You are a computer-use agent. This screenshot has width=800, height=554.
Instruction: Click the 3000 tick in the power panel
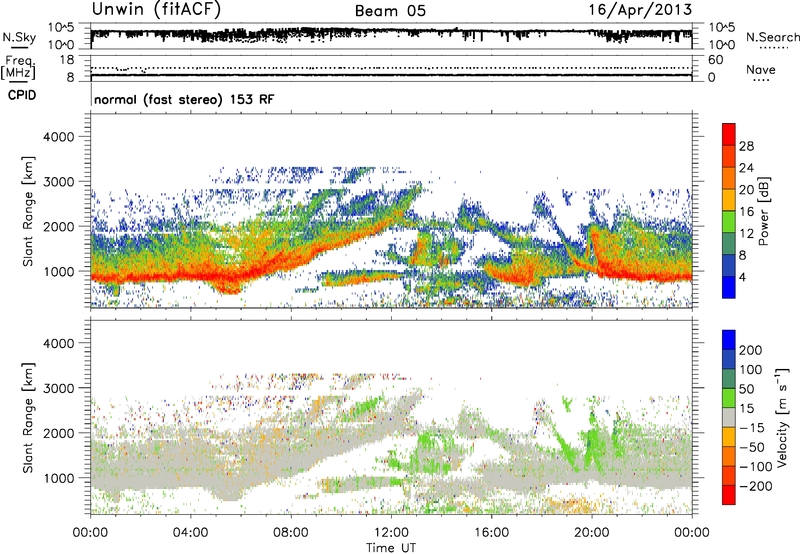(x=59, y=182)
